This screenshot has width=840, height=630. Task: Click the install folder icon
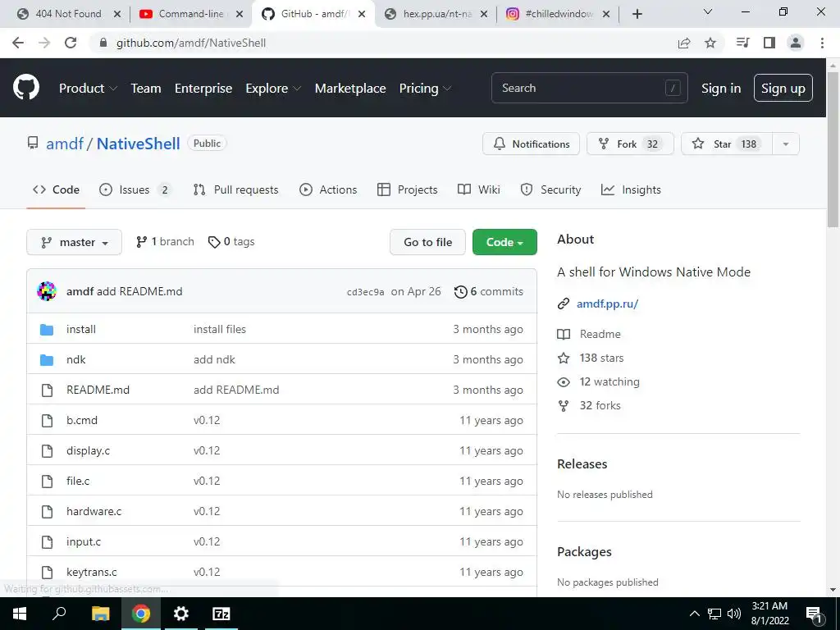[47, 330]
